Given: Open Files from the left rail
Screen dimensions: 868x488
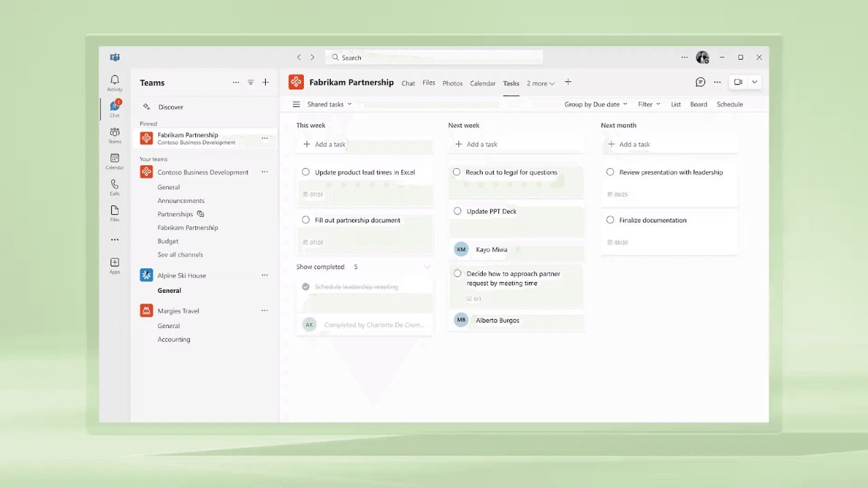Looking at the screenshot, I should pos(114,211).
